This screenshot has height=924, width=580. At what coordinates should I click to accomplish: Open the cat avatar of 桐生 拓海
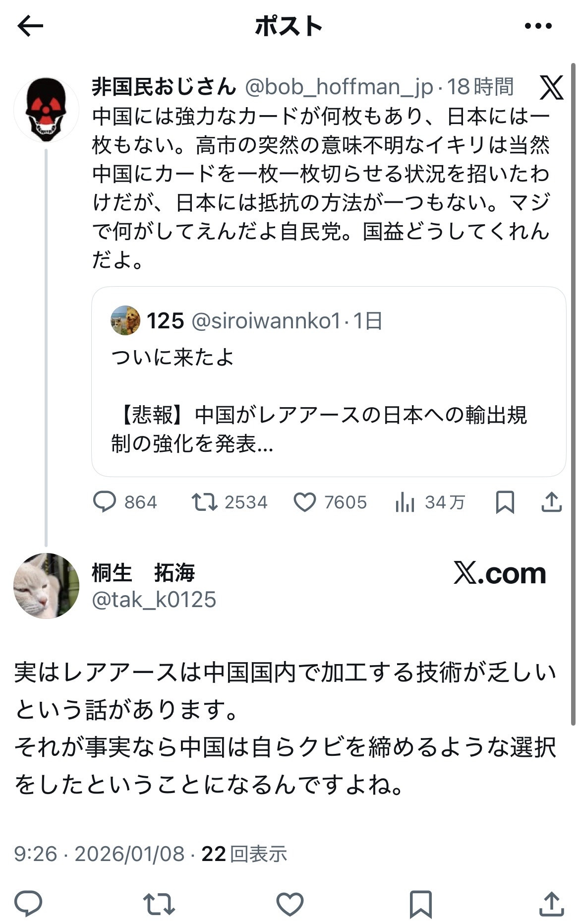[46, 586]
